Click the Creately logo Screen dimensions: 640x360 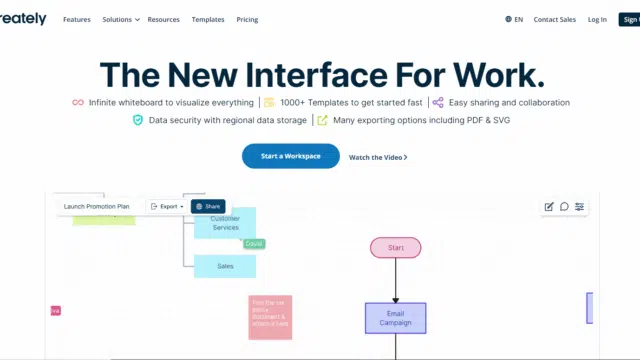[x=23, y=19]
